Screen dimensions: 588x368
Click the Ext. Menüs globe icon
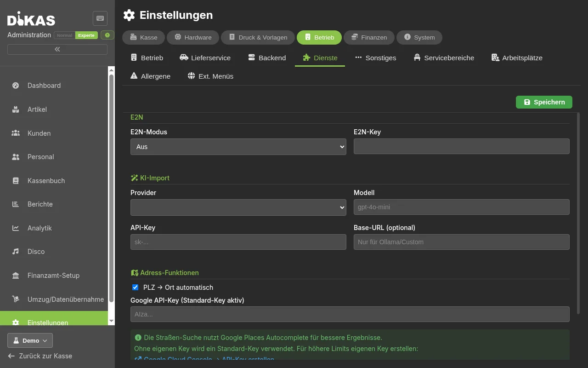(x=192, y=76)
